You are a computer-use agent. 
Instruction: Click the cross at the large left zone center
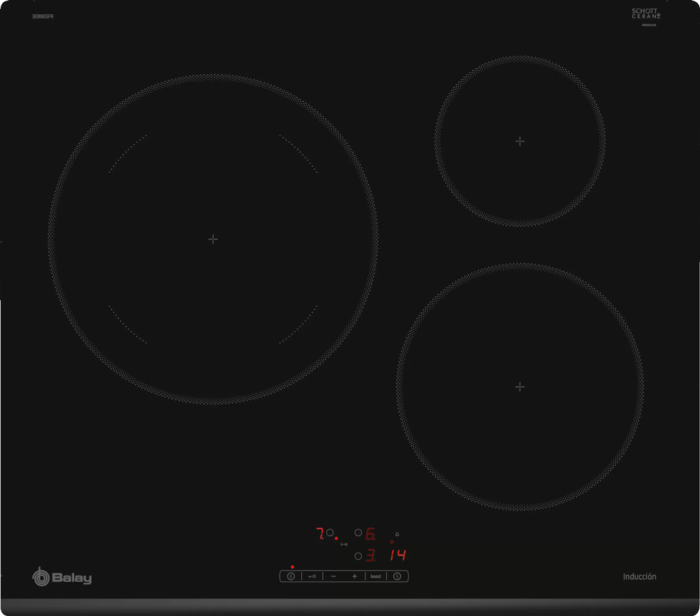[x=213, y=239]
